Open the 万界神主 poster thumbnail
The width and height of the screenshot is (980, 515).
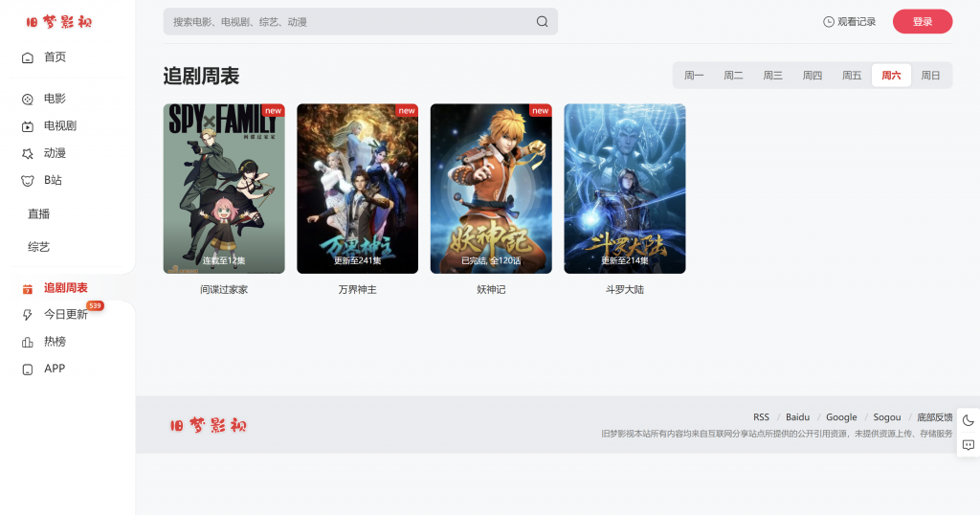[x=358, y=189]
